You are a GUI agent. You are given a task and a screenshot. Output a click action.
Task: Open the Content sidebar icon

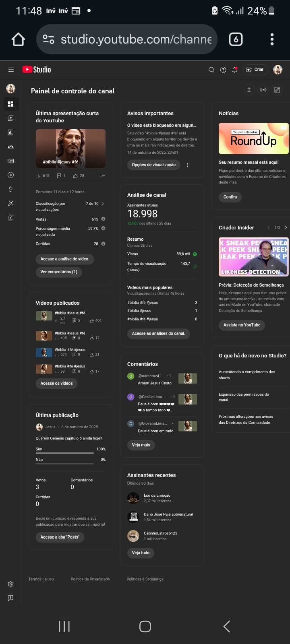(x=11, y=118)
